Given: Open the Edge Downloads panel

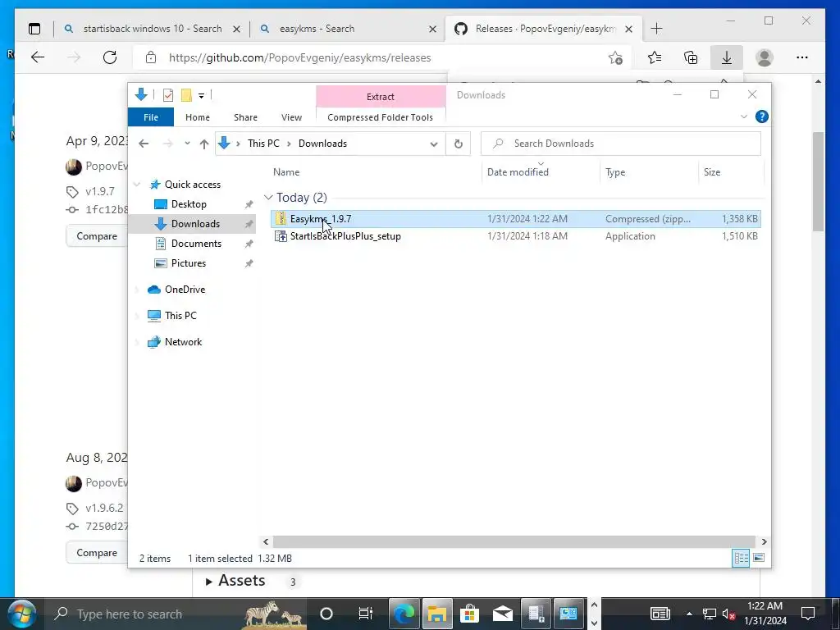Looking at the screenshot, I should click(727, 57).
